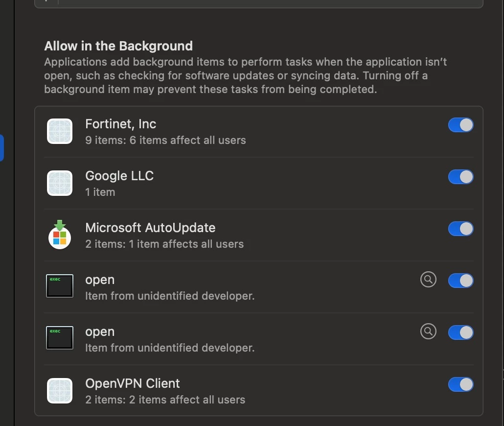Click '2 items: 1 item affects all users'
This screenshot has height=426, width=504.
[x=164, y=244]
